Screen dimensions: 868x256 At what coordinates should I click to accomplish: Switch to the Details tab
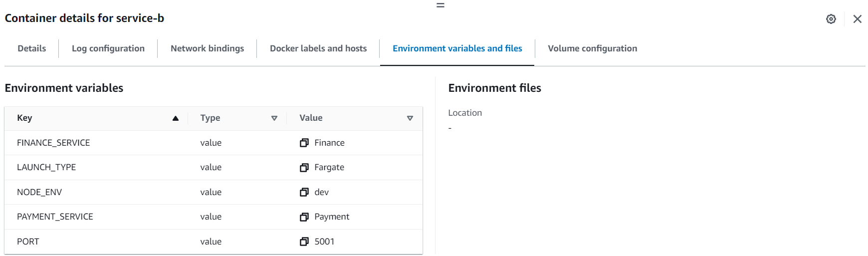click(x=32, y=48)
